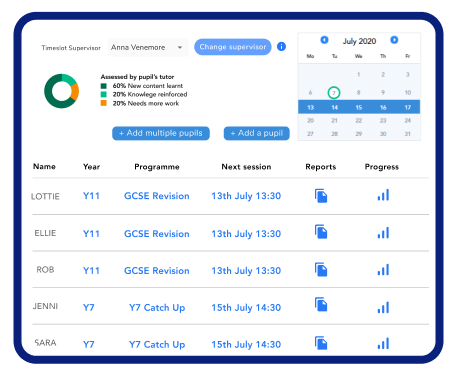Open Lottie's GCSE Revision programme link
The width and height of the screenshot is (456, 374).
point(157,196)
